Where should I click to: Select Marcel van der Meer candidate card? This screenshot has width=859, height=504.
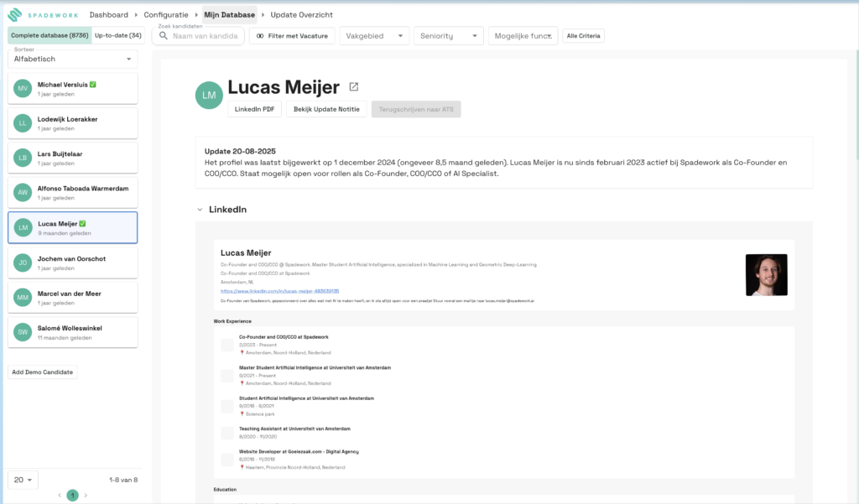[72, 298]
